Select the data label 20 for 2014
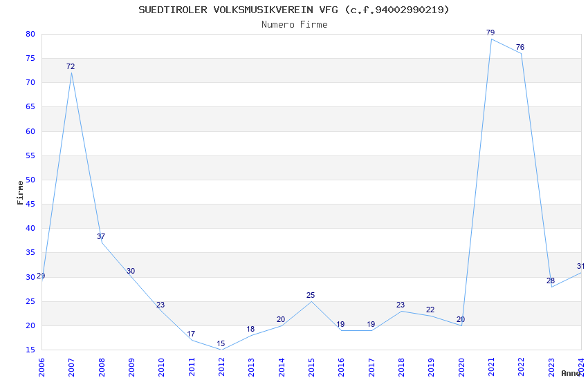Screen dimensions: 588x380 [x=281, y=319]
